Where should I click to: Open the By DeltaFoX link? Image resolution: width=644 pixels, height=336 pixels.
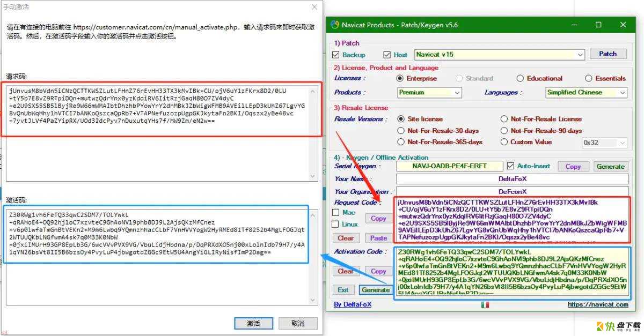coord(353,304)
